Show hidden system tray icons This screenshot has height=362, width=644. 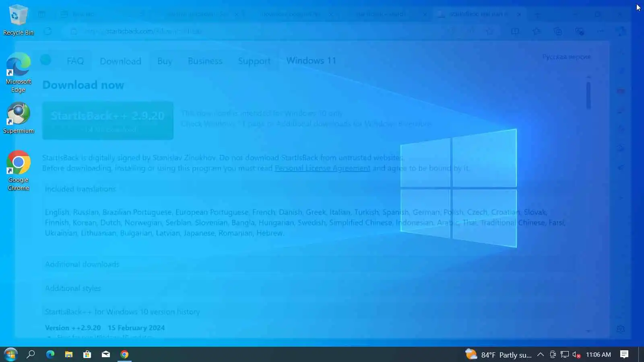541,354
